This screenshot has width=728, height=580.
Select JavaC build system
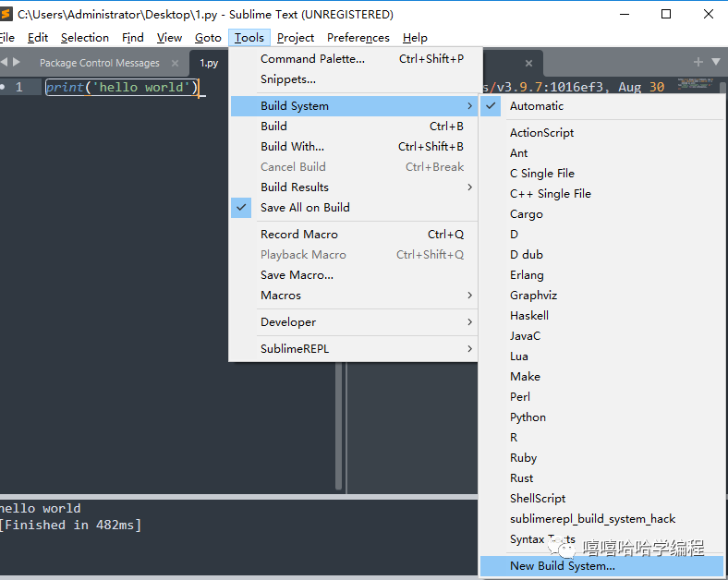(x=601, y=336)
